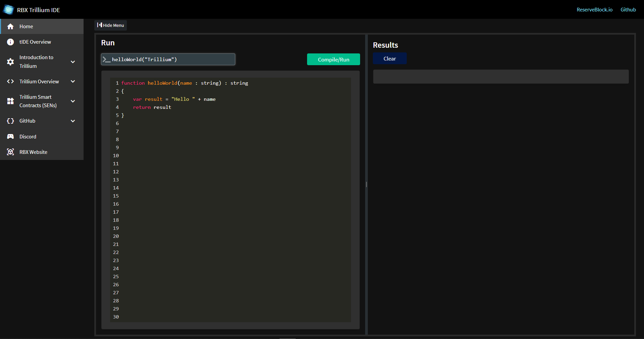This screenshot has height=339, width=644.
Task: Click the tIDE Overview info icon
Action: point(10,42)
